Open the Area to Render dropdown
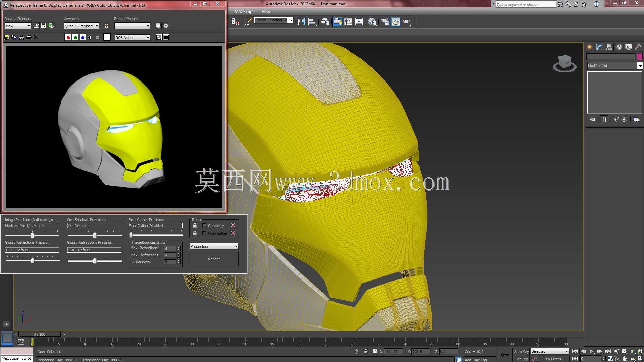Screen dimensions: 644x362 click(x=18, y=26)
